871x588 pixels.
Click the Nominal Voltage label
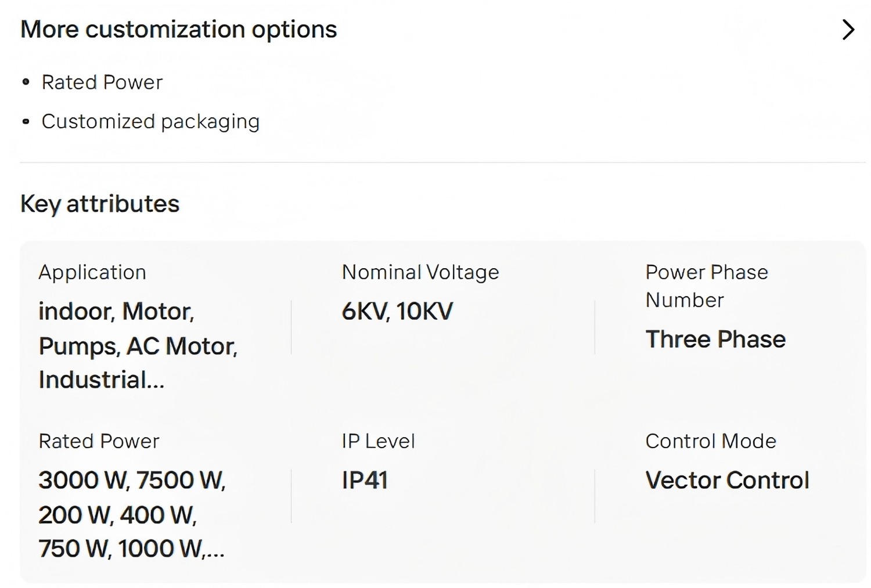pos(420,272)
